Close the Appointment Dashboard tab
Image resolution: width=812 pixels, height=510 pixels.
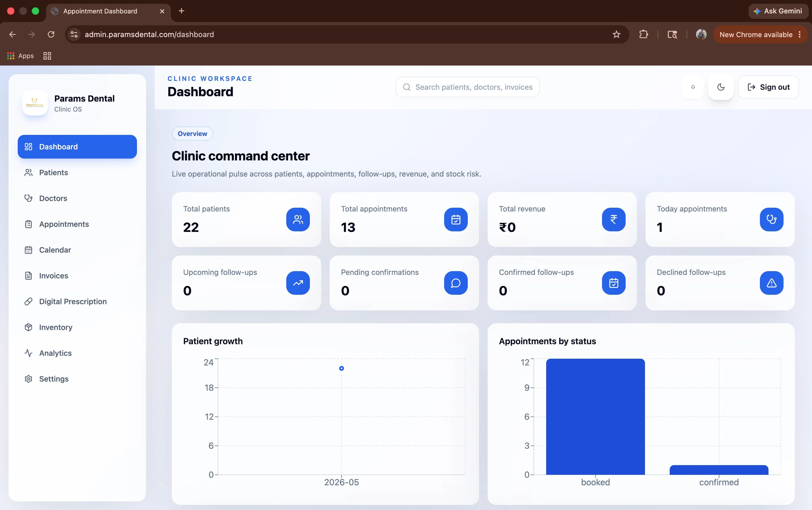[x=162, y=11]
